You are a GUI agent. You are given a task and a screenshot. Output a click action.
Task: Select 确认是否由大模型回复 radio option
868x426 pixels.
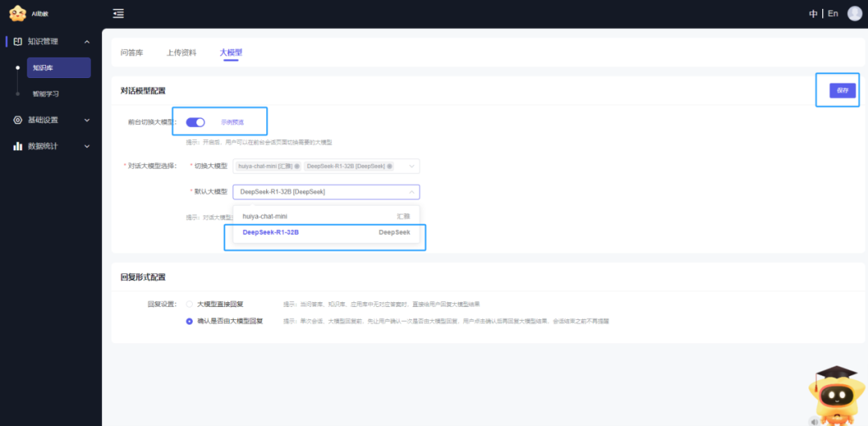tap(190, 321)
